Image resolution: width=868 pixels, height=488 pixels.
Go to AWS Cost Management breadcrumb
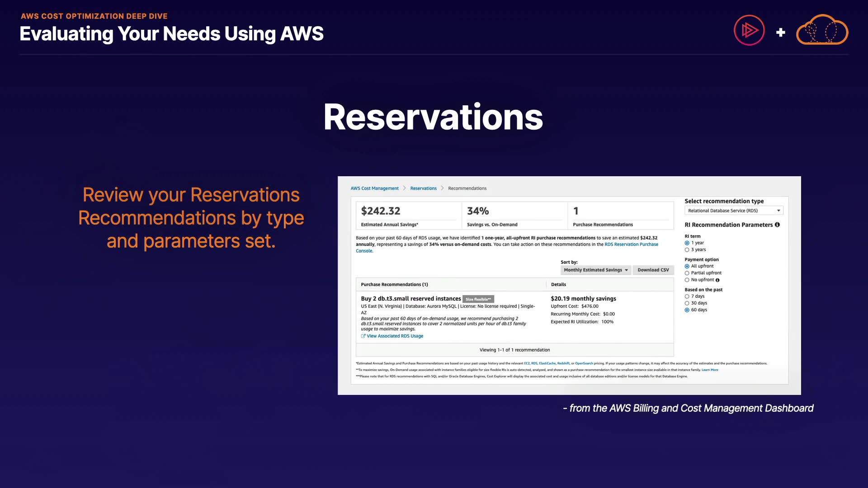(374, 188)
